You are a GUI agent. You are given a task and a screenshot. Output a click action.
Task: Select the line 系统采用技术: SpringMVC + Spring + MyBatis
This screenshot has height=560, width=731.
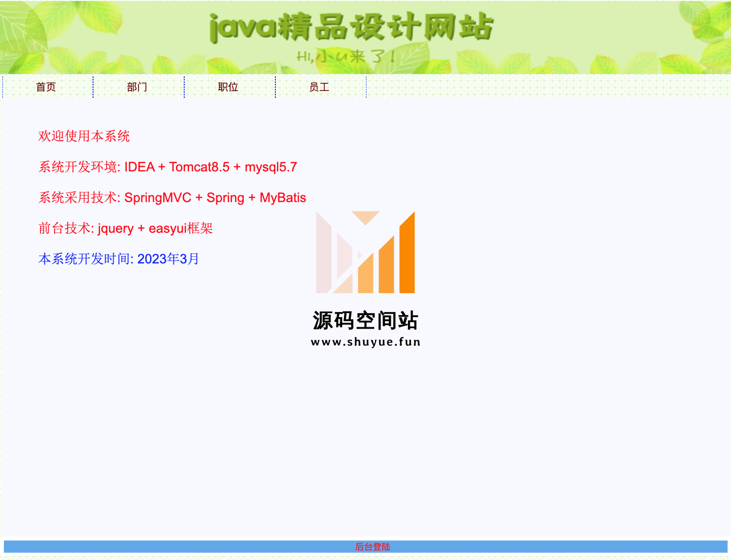coord(172,198)
